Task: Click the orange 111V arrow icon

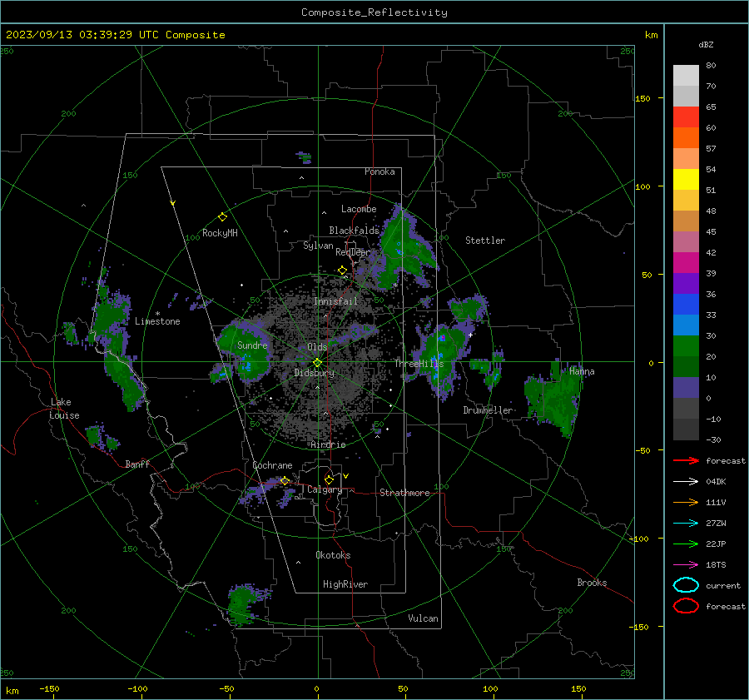Action: tap(686, 502)
